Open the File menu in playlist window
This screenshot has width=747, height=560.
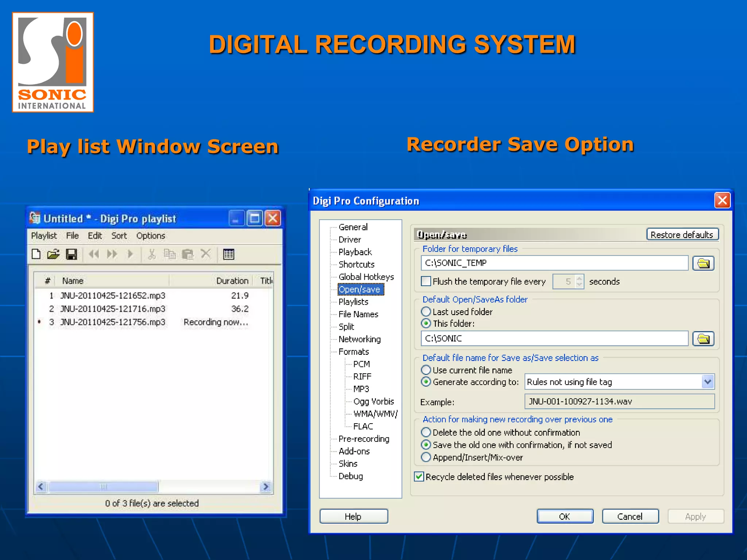click(x=72, y=236)
